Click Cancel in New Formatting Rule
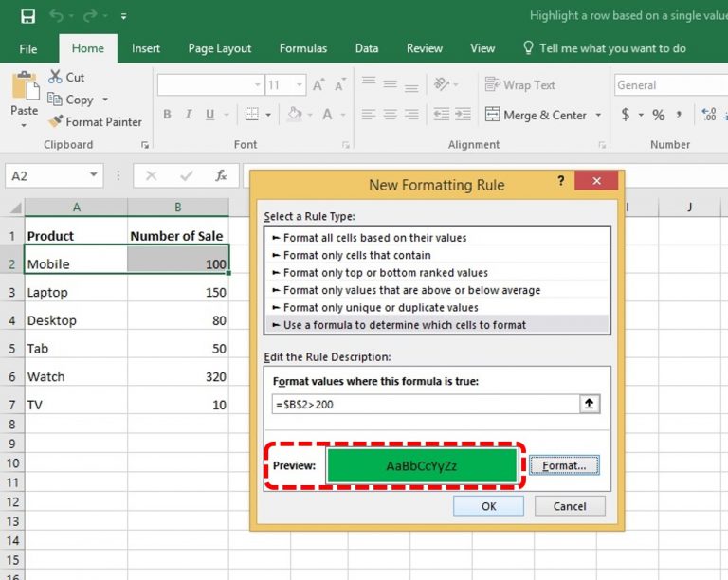 [570, 506]
